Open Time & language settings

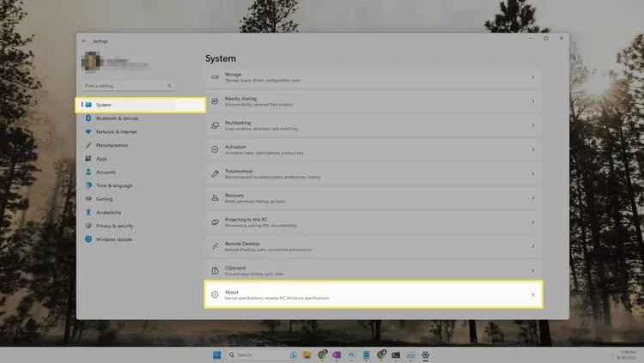tap(113, 185)
